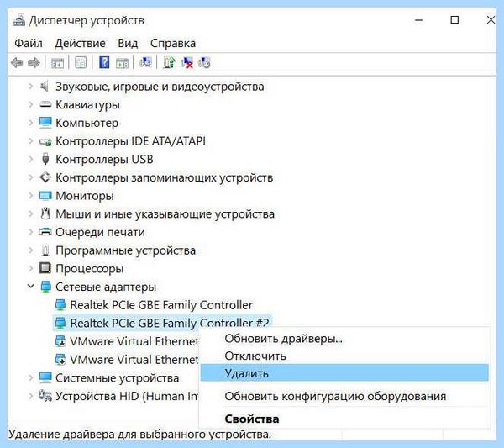
Task: Click the adapter icon of first VMware Virtual Ethernet entry
Action: (60, 341)
